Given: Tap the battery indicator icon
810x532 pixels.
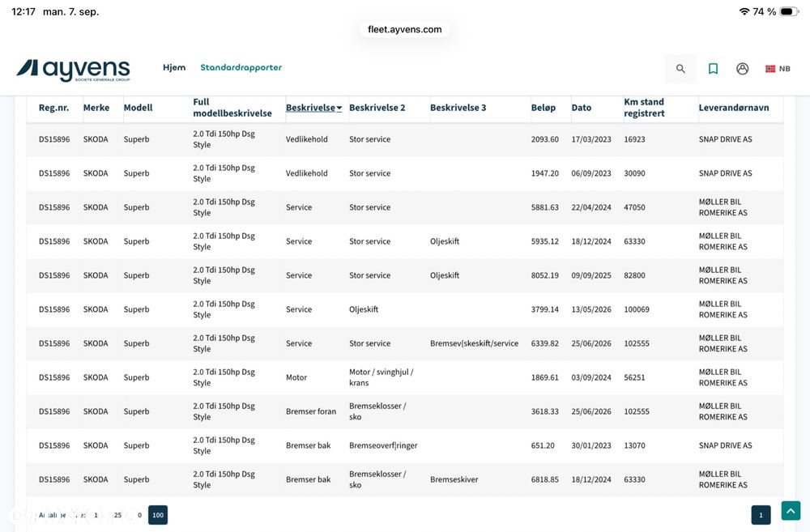Looking at the screenshot, I should [x=789, y=11].
